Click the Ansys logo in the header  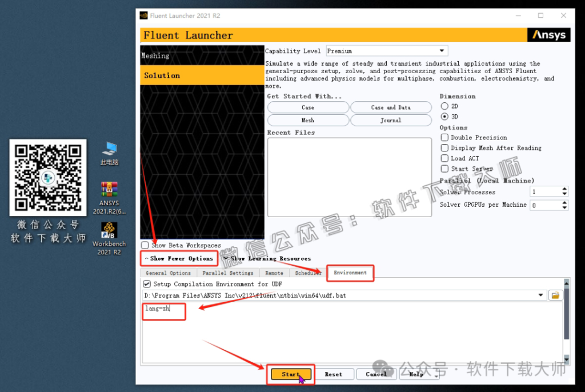coord(548,35)
